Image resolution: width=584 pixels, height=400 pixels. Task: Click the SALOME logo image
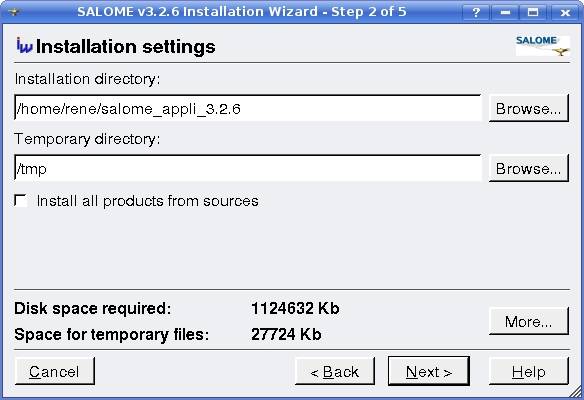pyautogui.click(x=543, y=46)
